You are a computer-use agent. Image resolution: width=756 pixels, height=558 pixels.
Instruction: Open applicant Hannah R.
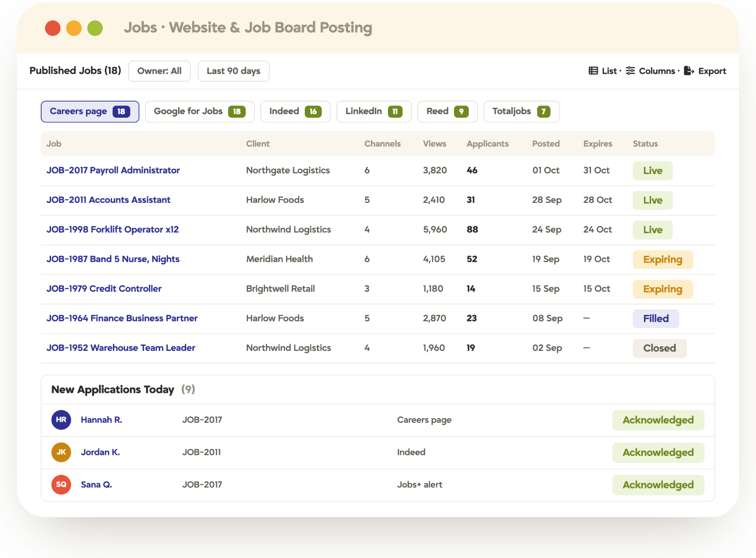click(102, 420)
